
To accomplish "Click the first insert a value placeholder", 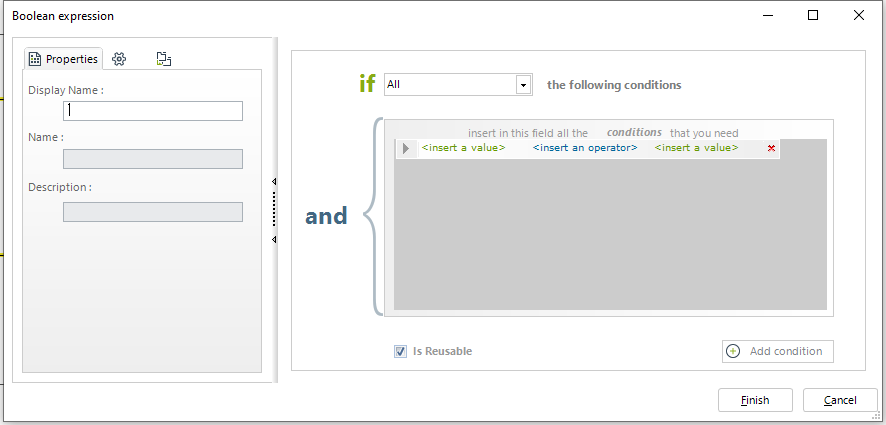I will point(463,148).
